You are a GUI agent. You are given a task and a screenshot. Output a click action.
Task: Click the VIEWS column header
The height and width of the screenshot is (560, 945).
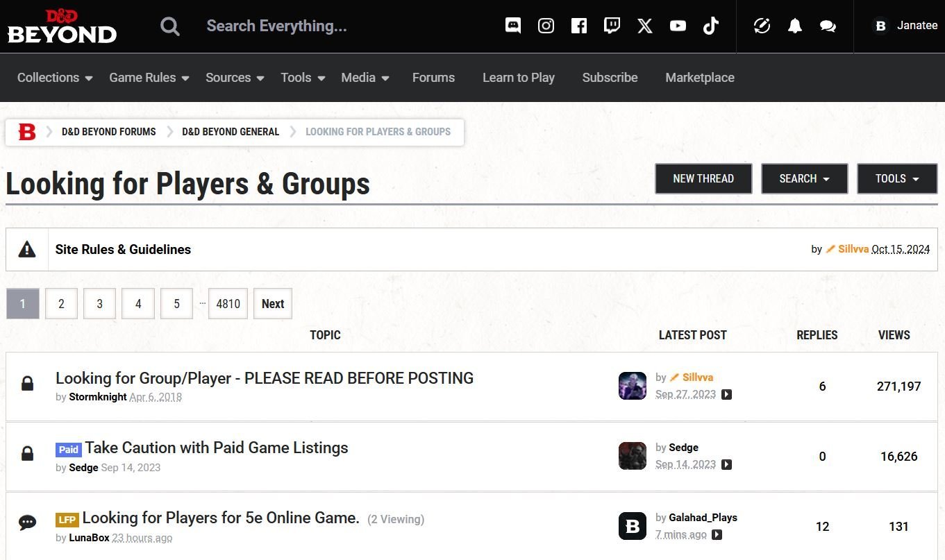coord(894,335)
